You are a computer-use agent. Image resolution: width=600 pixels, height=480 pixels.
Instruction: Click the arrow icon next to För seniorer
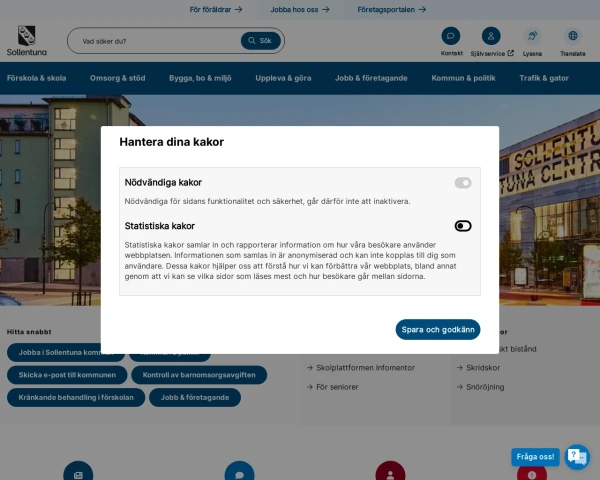pos(310,387)
